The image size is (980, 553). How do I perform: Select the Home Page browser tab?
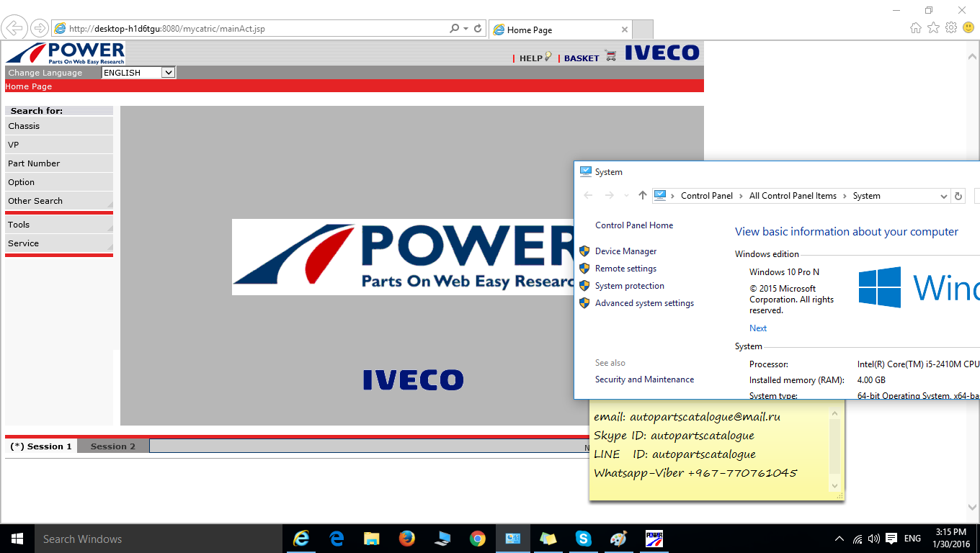click(560, 30)
